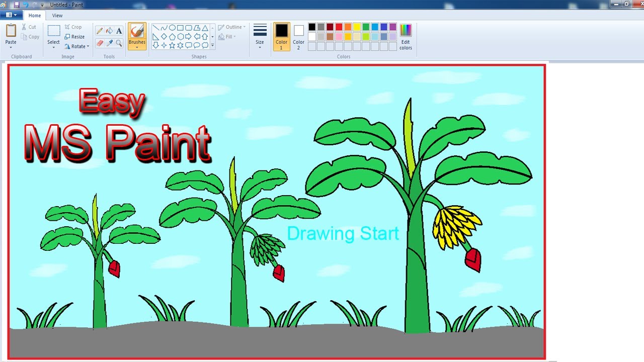Choose the Triangle shape
644x362 pixels.
[x=205, y=28]
